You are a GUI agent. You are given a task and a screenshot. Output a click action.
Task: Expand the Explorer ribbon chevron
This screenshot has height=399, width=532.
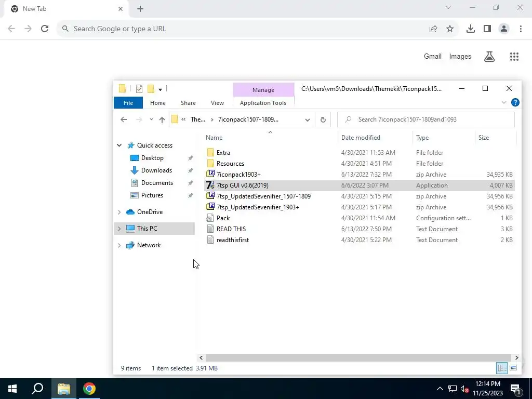503,102
